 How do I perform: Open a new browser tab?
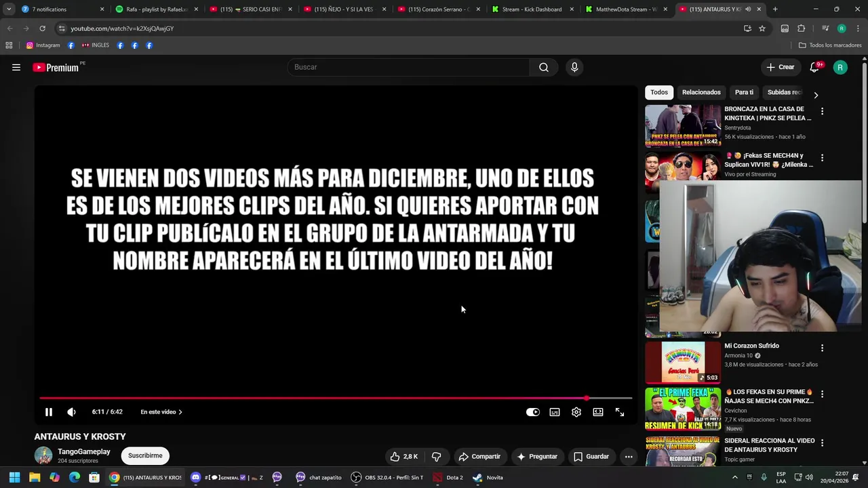point(775,9)
